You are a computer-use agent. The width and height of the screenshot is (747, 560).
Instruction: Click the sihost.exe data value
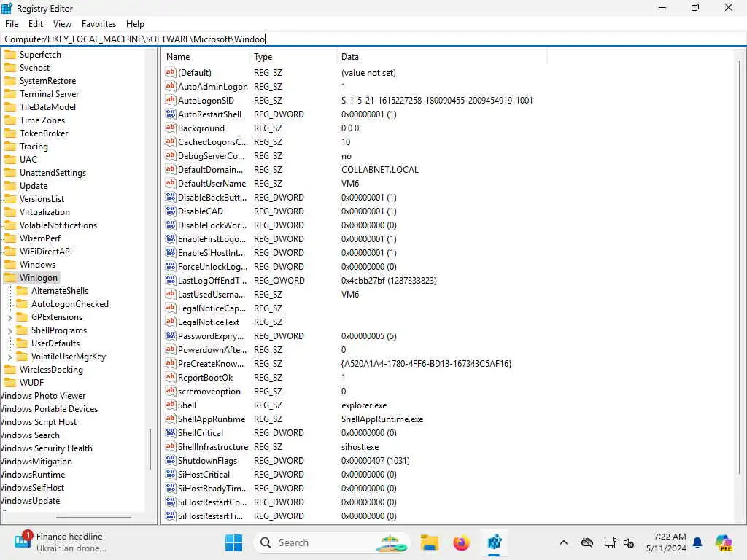tap(360, 447)
